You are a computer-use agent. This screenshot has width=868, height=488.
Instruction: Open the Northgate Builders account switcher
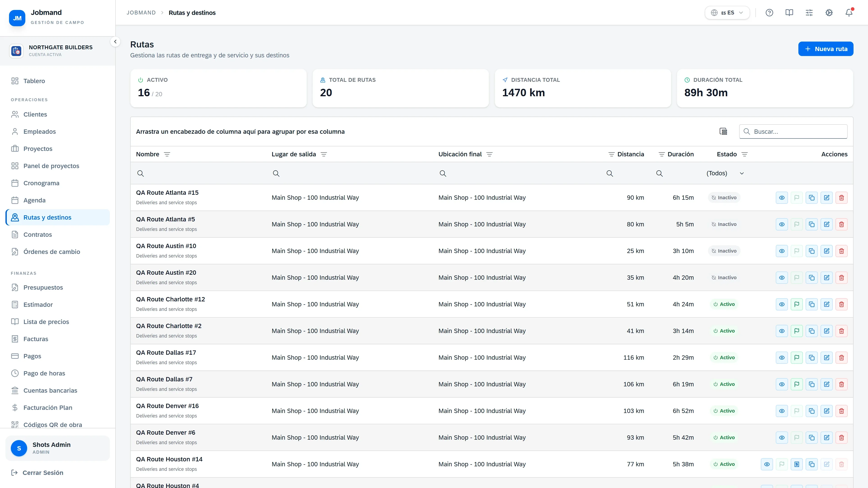(58, 51)
